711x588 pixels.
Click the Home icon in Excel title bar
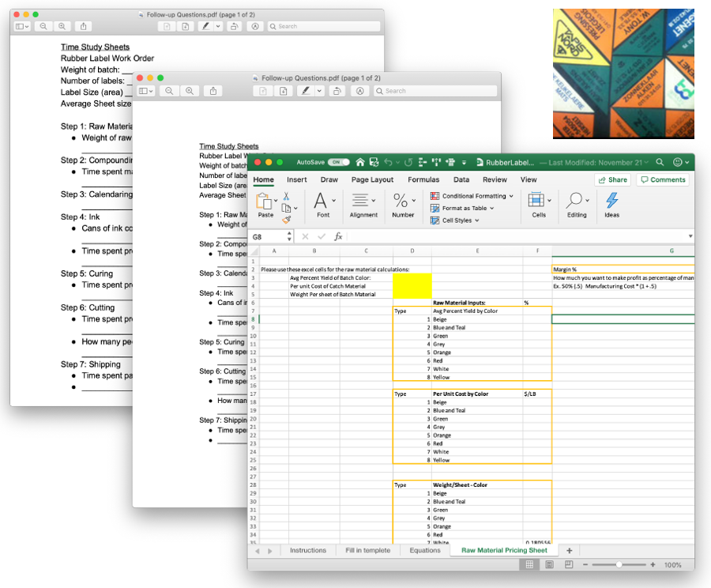click(x=360, y=162)
